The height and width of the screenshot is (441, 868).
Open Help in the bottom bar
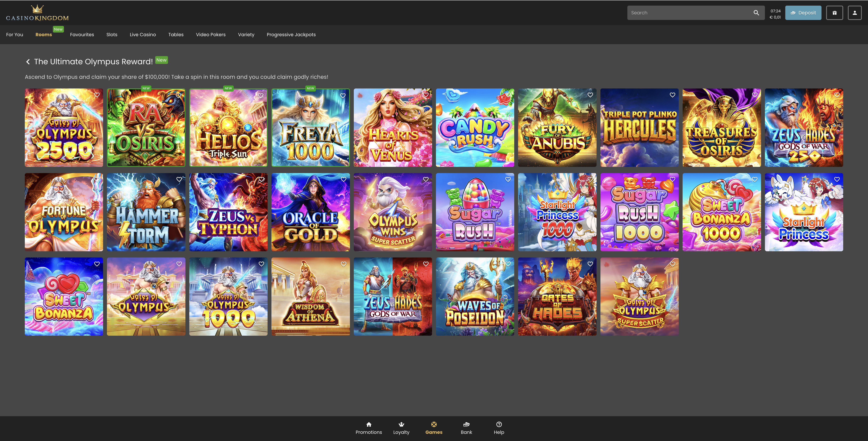click(x=499, y=428)
